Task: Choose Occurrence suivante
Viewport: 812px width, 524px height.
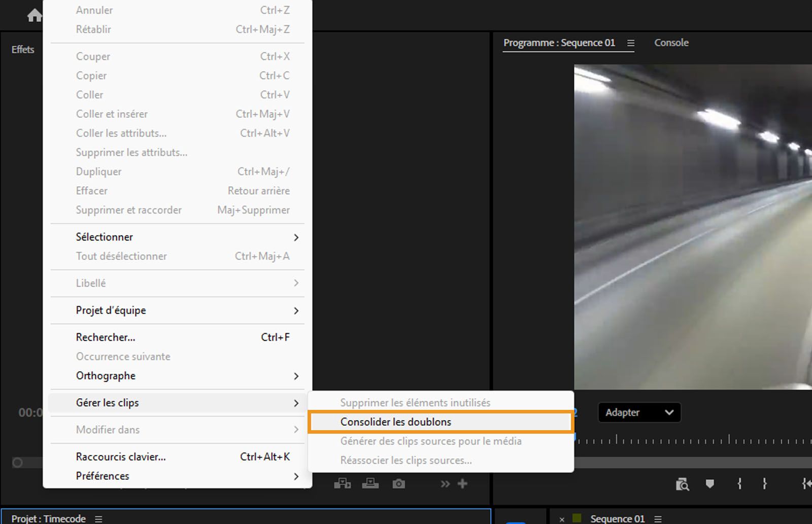Action: click(x=178, y=357)
